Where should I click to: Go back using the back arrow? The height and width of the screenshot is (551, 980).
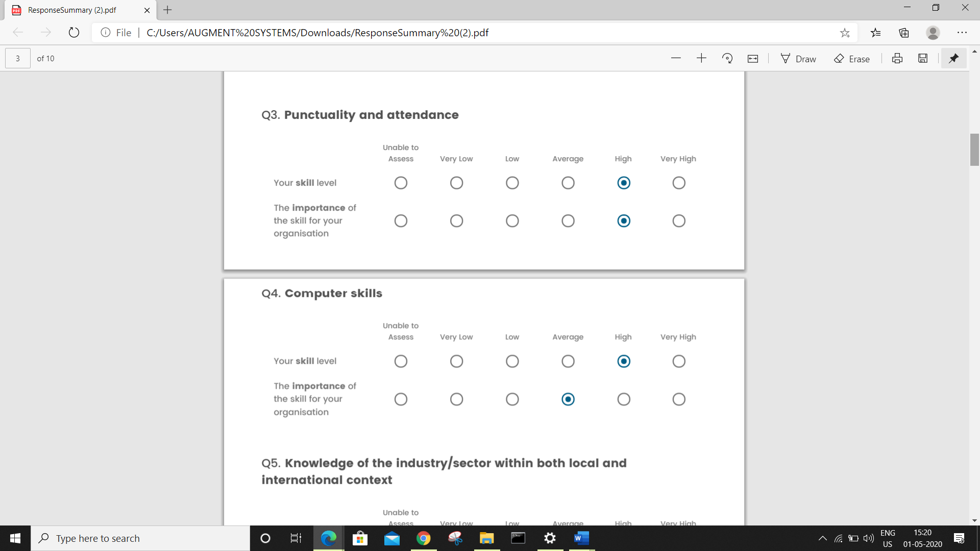18,32
